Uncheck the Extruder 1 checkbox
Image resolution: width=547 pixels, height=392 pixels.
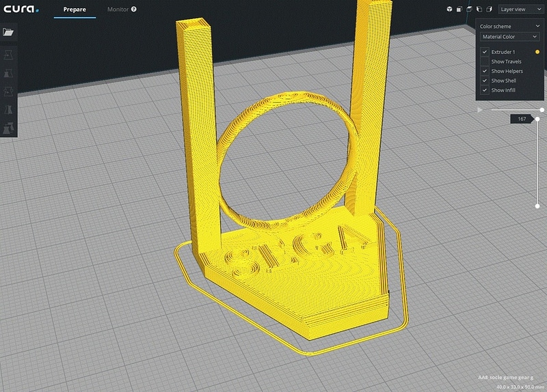pos(485,52)
